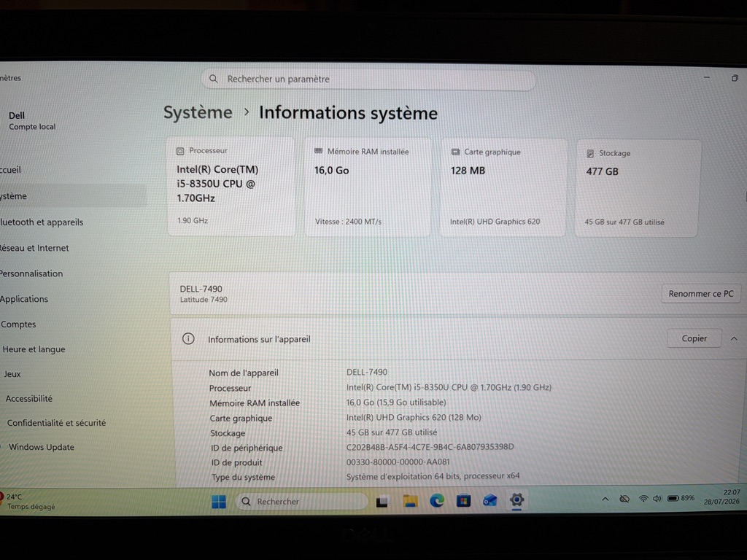Open Comptes settings page

point(18,324)
